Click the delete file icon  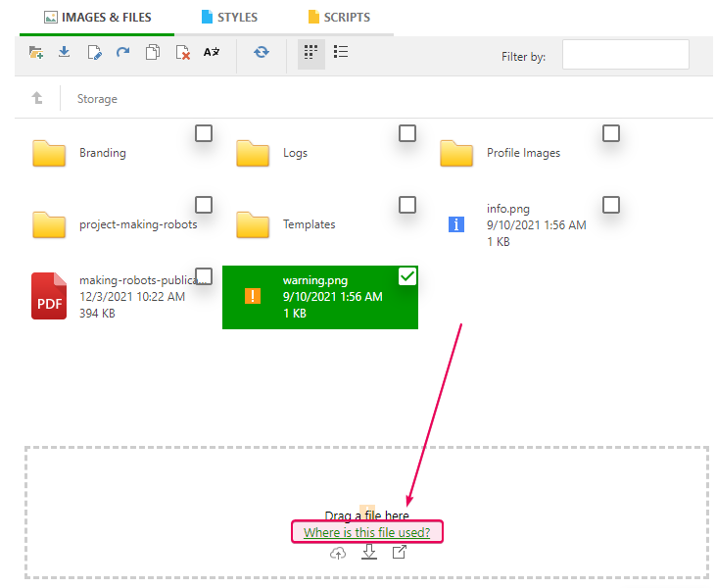tap(182, 53)
